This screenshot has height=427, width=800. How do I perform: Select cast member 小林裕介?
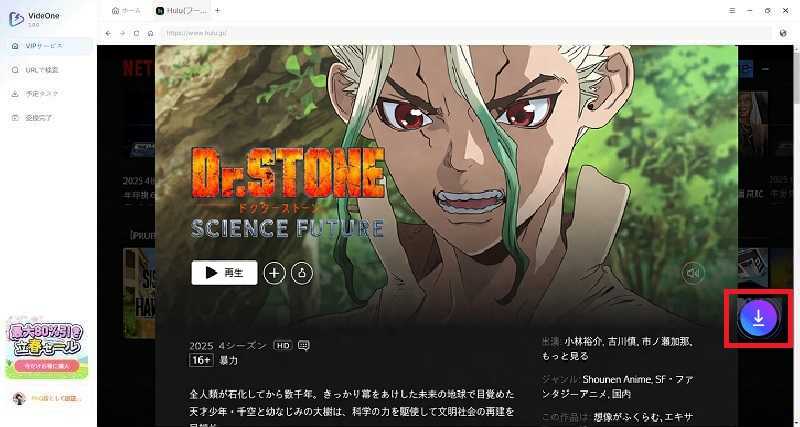pos(584,342)
